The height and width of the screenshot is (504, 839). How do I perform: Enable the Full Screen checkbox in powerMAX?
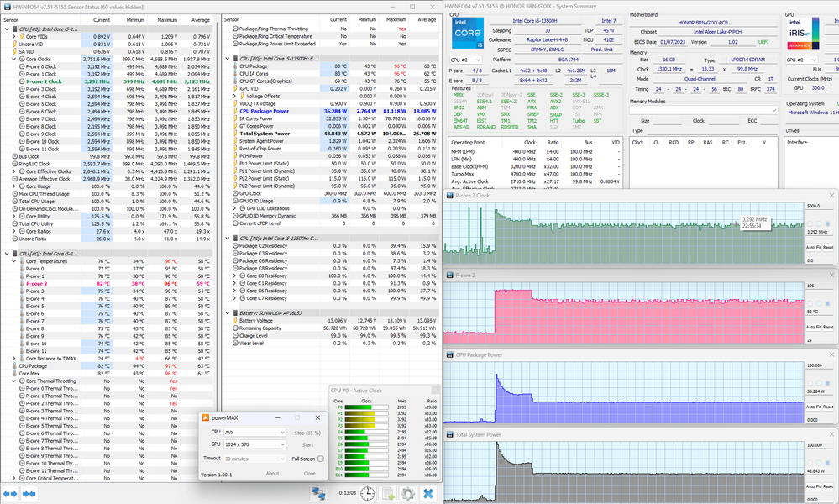pos(322,459)
